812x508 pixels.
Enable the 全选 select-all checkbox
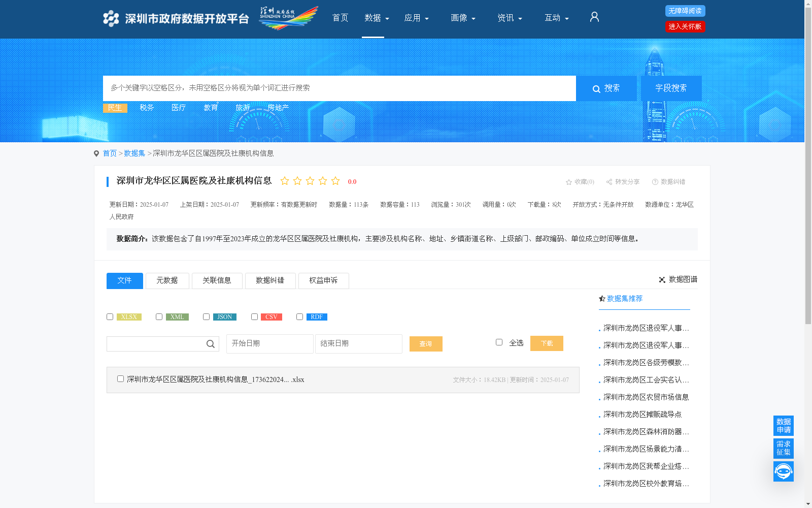coord(499,342)
